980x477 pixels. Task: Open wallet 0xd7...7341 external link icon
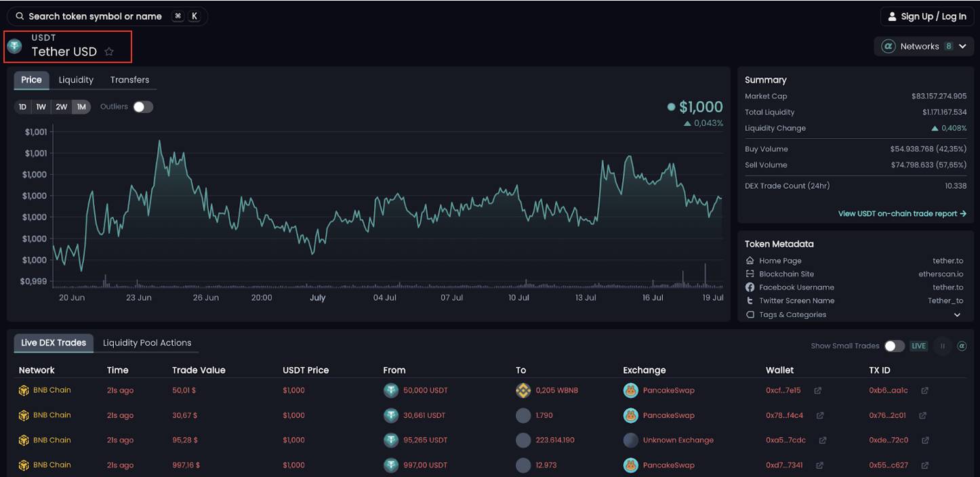(x=819, y=465)
